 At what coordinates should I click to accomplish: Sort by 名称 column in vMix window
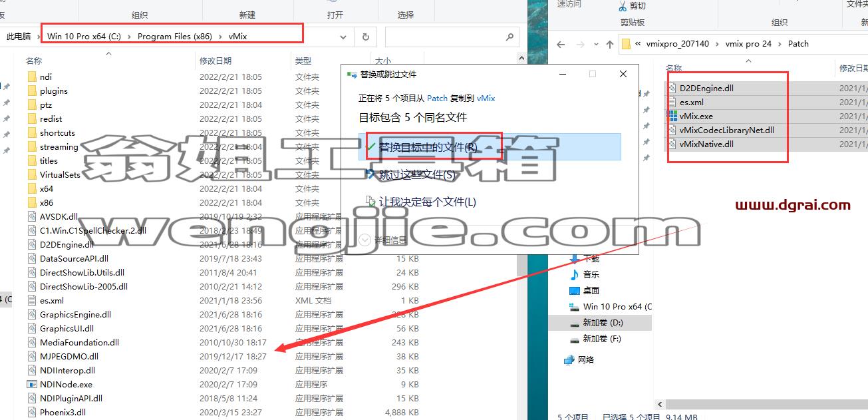point(34,61)
